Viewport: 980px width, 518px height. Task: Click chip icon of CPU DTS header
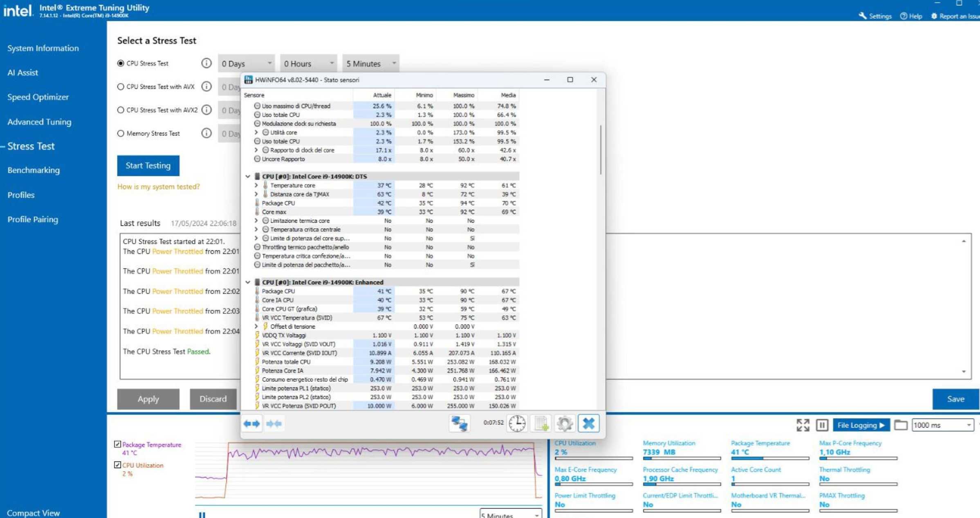pos(257,176)
